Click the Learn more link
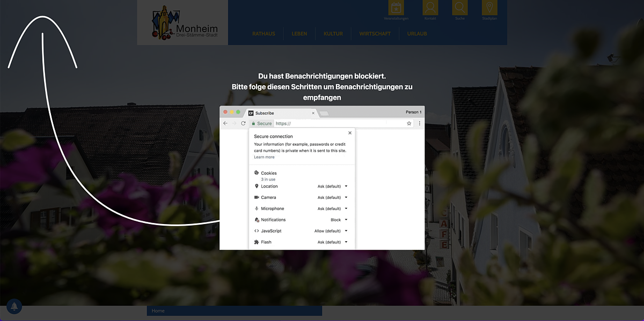This screenshot has height=321, width=644. (x=264, y=157)
